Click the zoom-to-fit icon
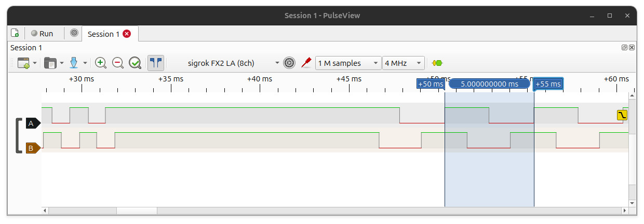This screenshot has width=644, height=224. click(x=135, y=63)
